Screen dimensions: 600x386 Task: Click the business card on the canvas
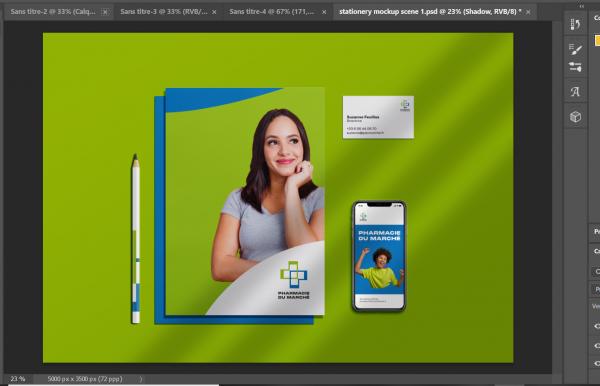coord(378,117)
